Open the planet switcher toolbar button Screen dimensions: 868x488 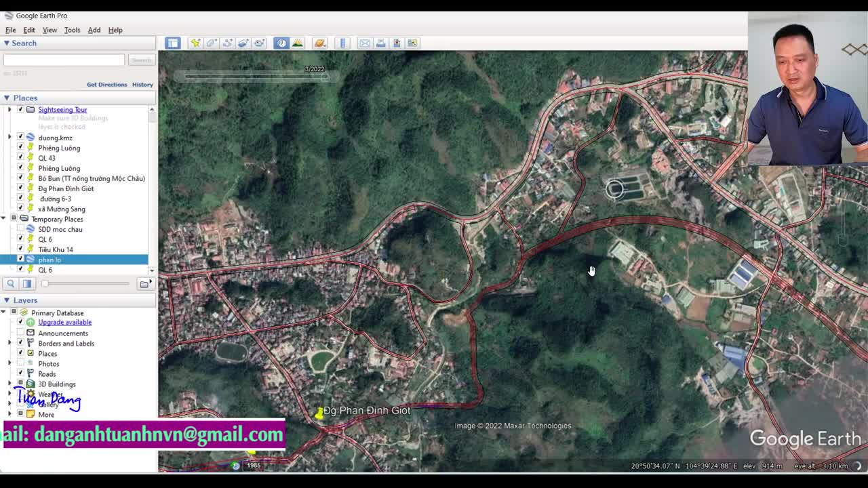(x=320, y=43)
